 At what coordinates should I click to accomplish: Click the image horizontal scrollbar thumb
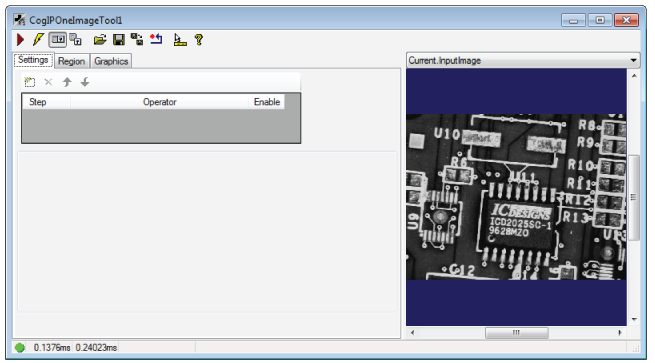(517, 333)
